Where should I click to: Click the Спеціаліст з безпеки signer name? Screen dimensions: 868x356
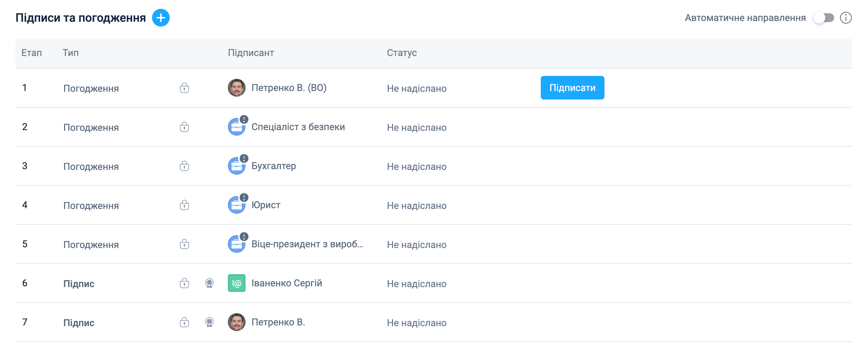click(298, 127)
